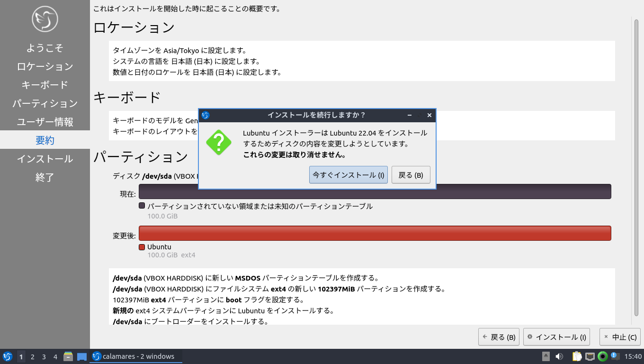Click the Ubuntu label under the red bar
This screenshot has width=644, height=364.
[x=159, y=247]
